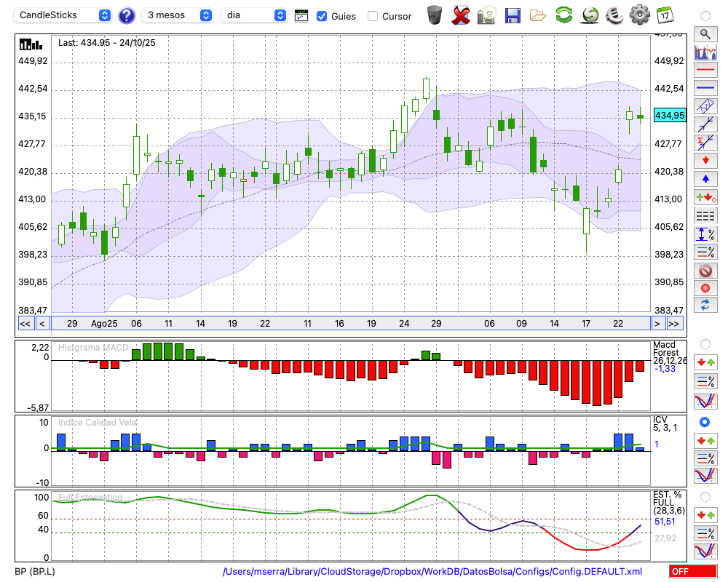Viewport: 728px width, 582px height.
Task: Select the red horizontal line tool
Action: (x=705, y=70)
